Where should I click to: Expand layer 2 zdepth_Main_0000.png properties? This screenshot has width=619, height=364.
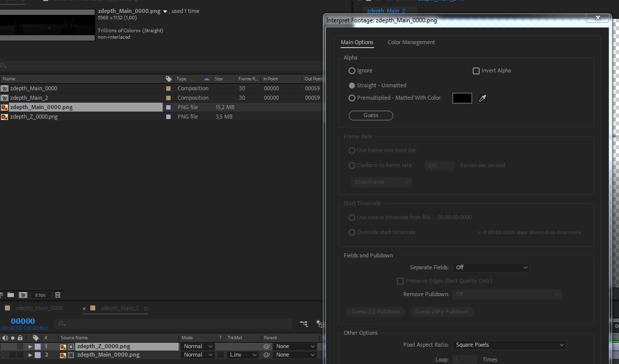coord(30,355)
